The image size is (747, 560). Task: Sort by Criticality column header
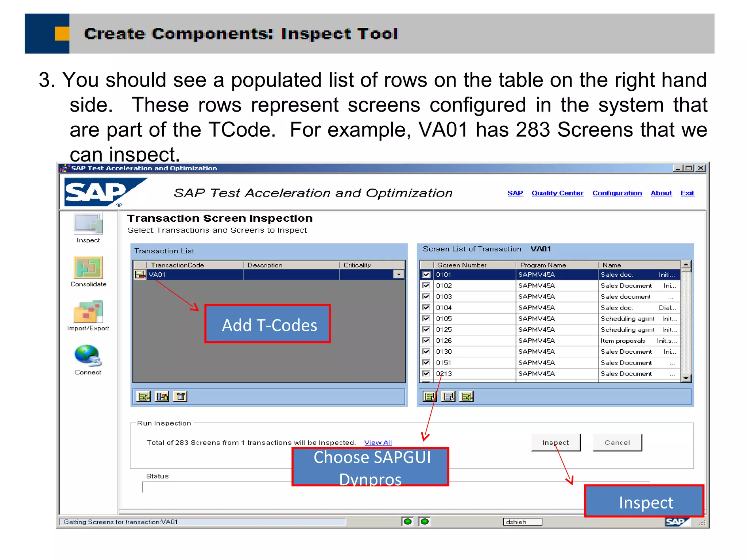coord(372,265)
